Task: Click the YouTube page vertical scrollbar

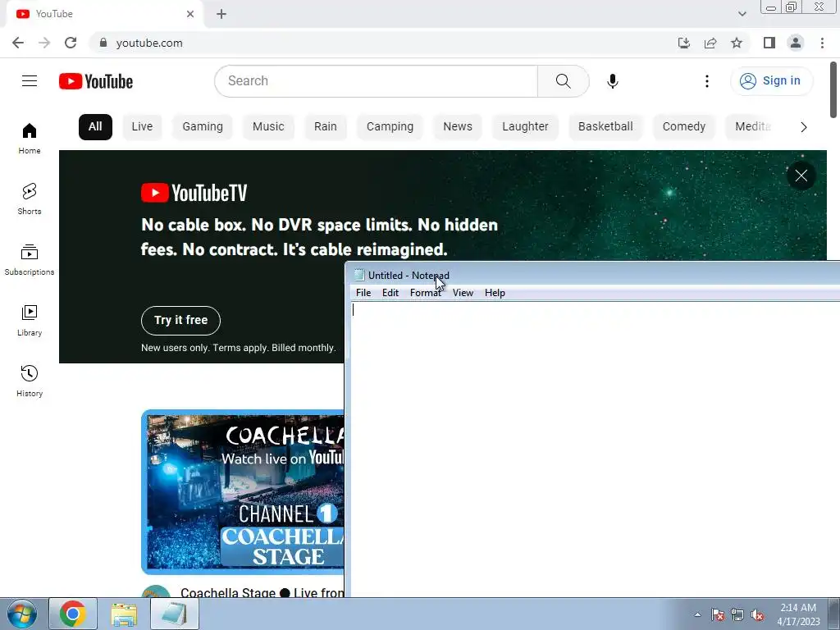Action: point(833,89)
